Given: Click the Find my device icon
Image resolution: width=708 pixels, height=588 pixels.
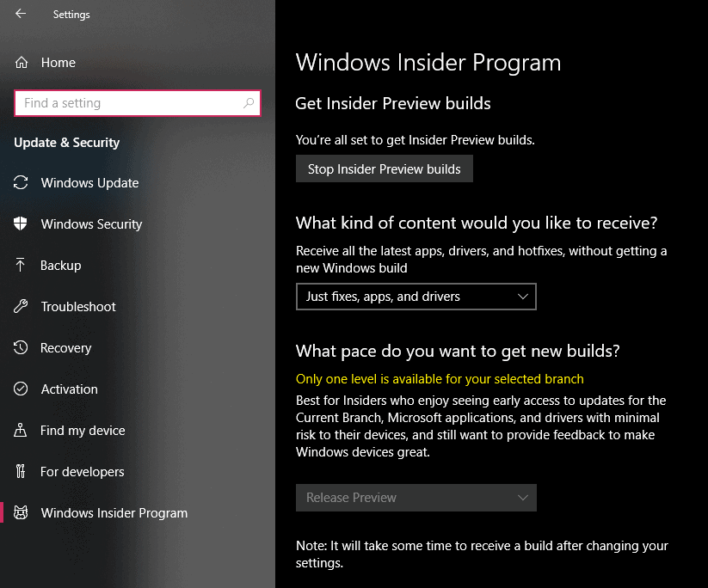Looking at the screenshot, I should 21,430.
